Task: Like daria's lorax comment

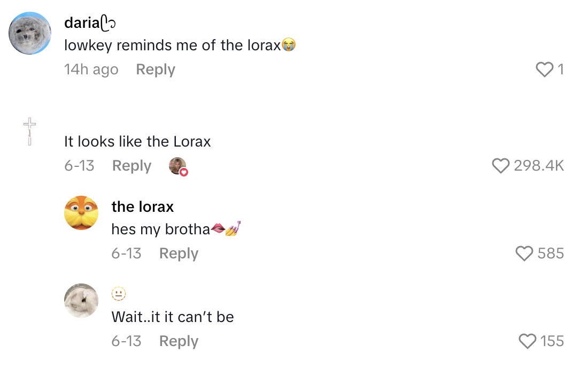Action: pyautogui.click(x=544, y=70)
